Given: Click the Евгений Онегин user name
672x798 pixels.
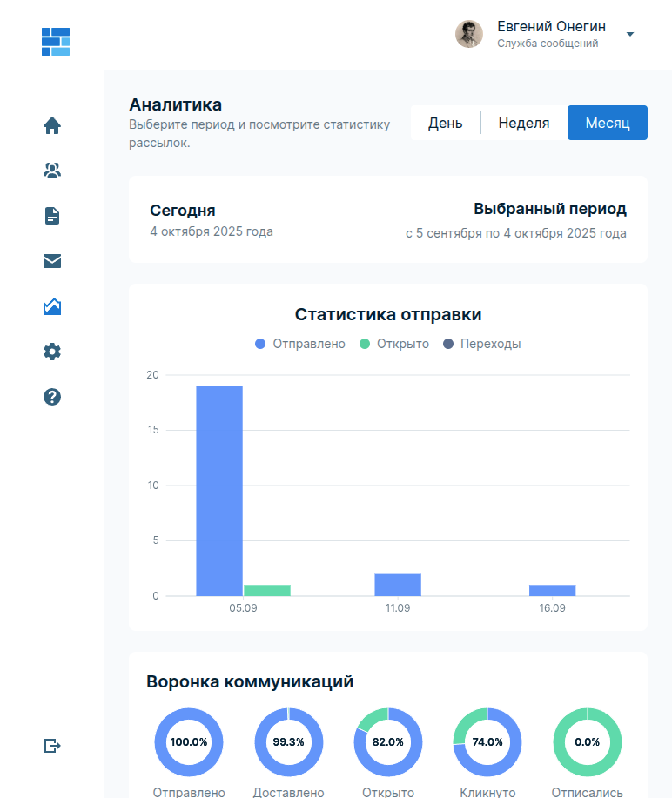Looking at the screenshot, I should (551, 26).
